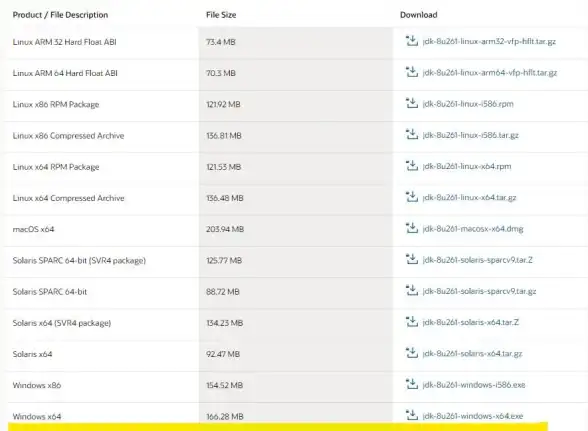Viewport: 588px width, 431px height.
Task: Click download icon for solaris-sparcv9.tar.Z
Action: pos(412,259)
